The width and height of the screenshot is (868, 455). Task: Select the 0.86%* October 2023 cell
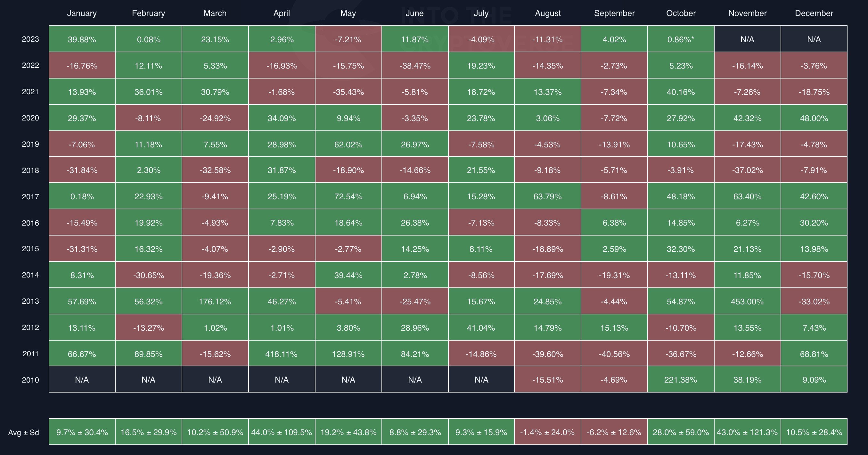point(681,39)
